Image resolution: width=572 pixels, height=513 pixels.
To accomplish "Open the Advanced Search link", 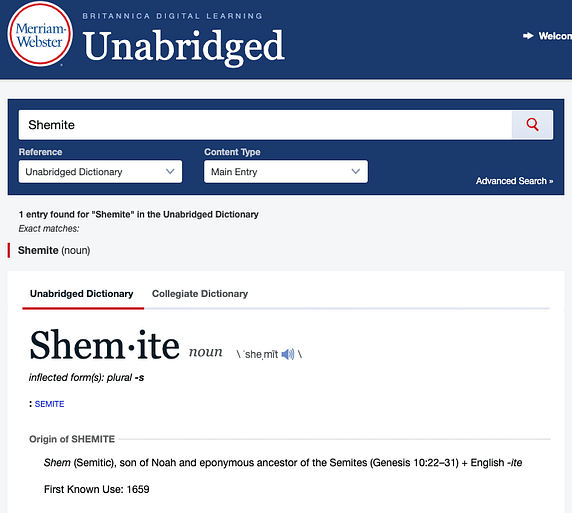I will click(514, 181).
